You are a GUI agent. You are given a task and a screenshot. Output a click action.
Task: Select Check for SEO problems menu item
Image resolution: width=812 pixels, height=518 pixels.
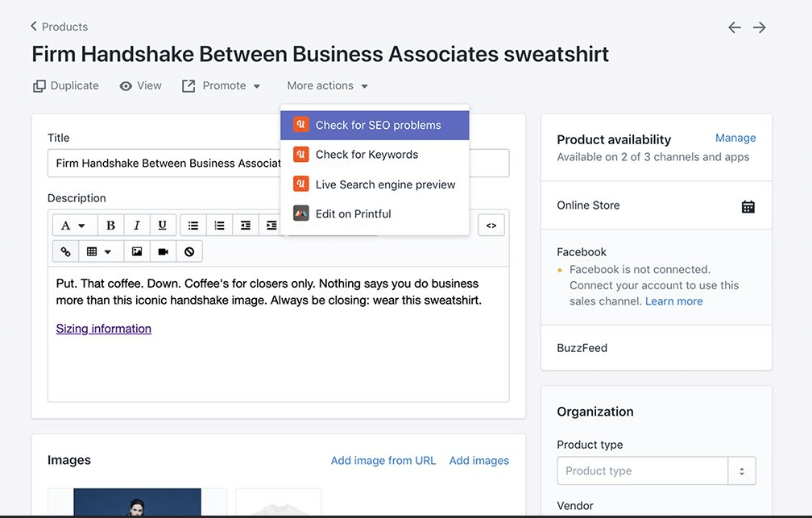(x=377, y=126)
